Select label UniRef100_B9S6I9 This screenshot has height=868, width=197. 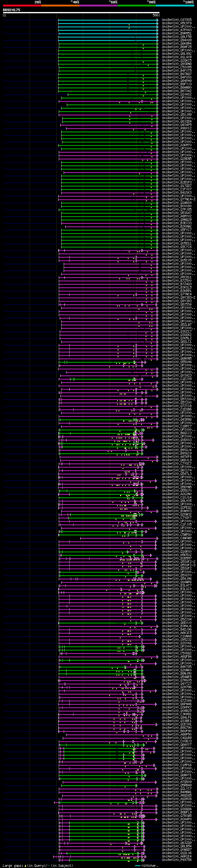(177, 453)
